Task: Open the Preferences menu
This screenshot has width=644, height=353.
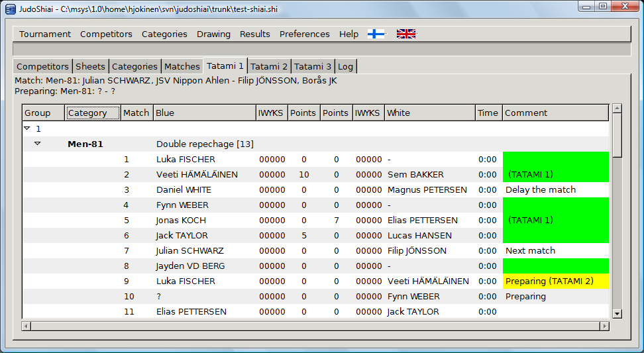Action: click(304, 34)
